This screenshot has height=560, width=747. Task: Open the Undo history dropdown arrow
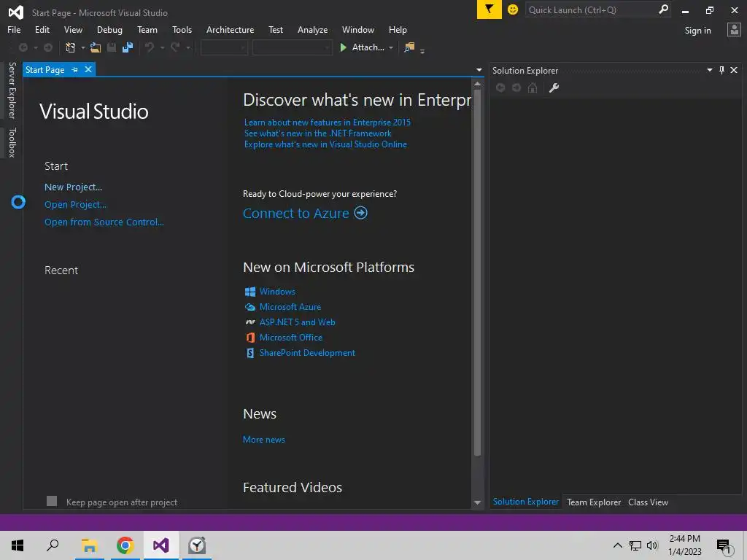tap(162, 47)
